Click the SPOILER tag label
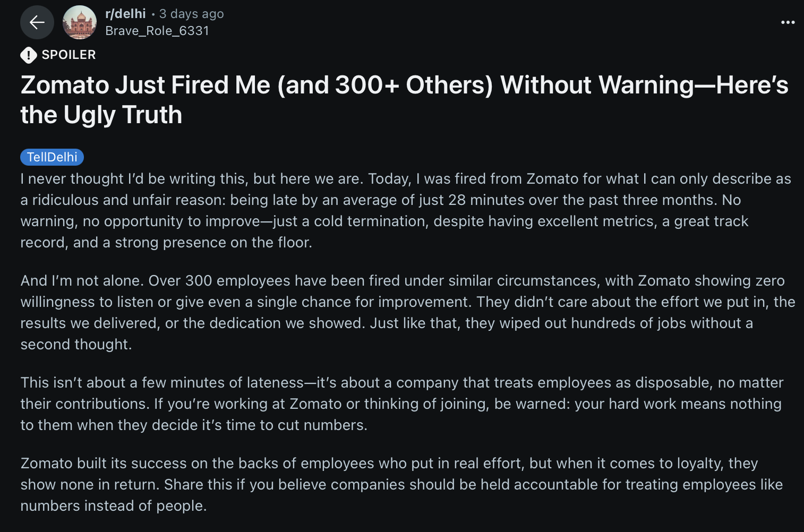Viewport: 804px width, 532px height. click(69, 55)
